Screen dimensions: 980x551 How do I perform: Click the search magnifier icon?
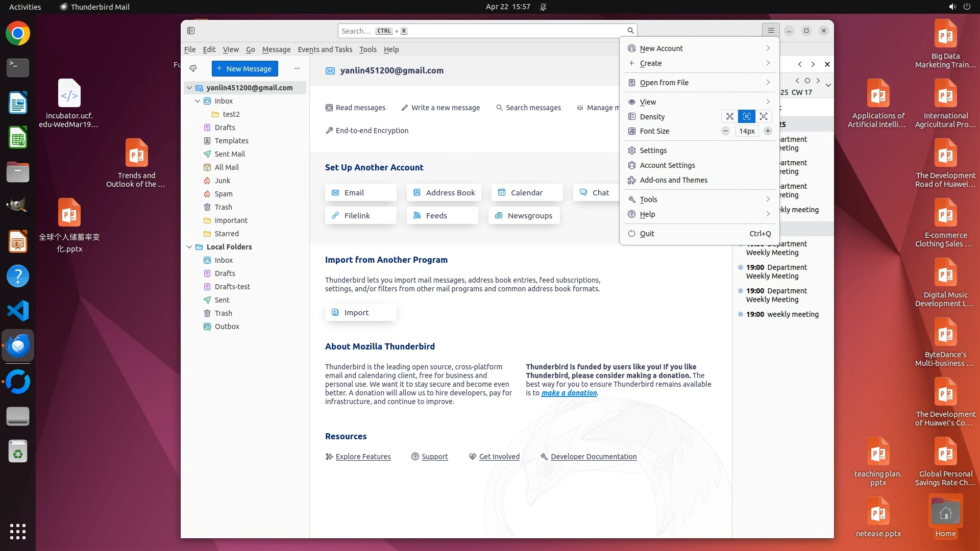tap(630, 31)
